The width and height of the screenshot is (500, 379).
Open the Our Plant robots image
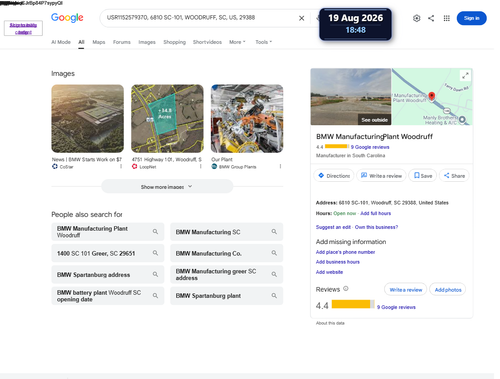(247, 118)
